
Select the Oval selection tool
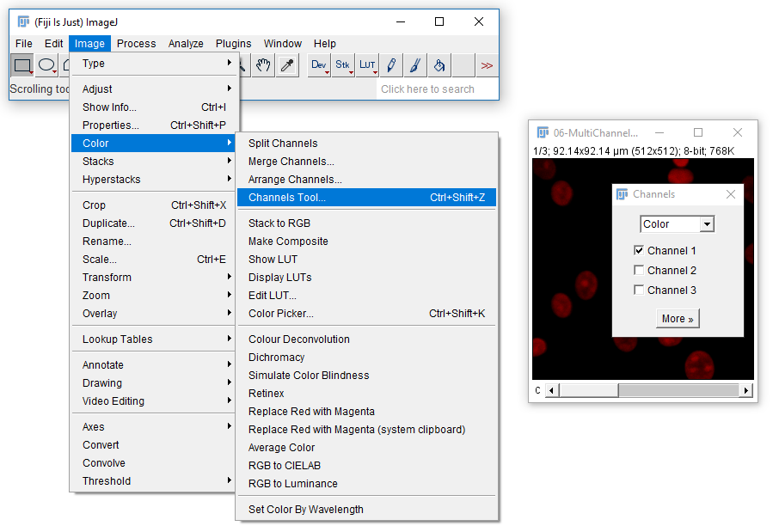click(46, 65)
